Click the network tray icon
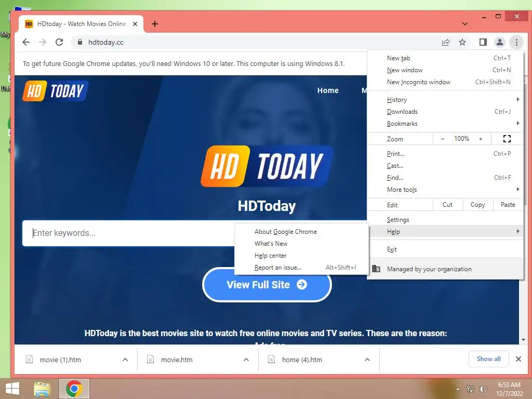Image resolution: width=532 pixels, height=399 pixels. (471, 389)
